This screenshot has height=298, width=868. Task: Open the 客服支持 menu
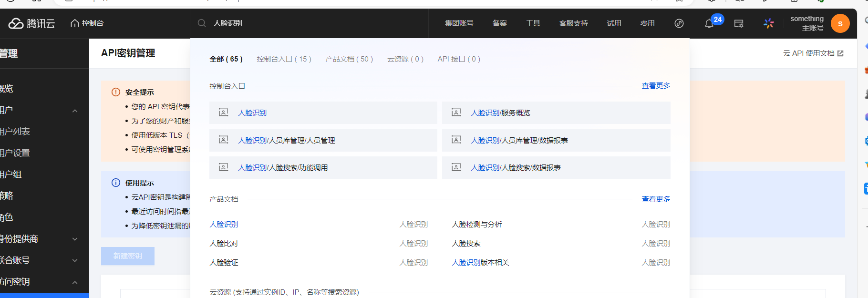pos(573,23)
